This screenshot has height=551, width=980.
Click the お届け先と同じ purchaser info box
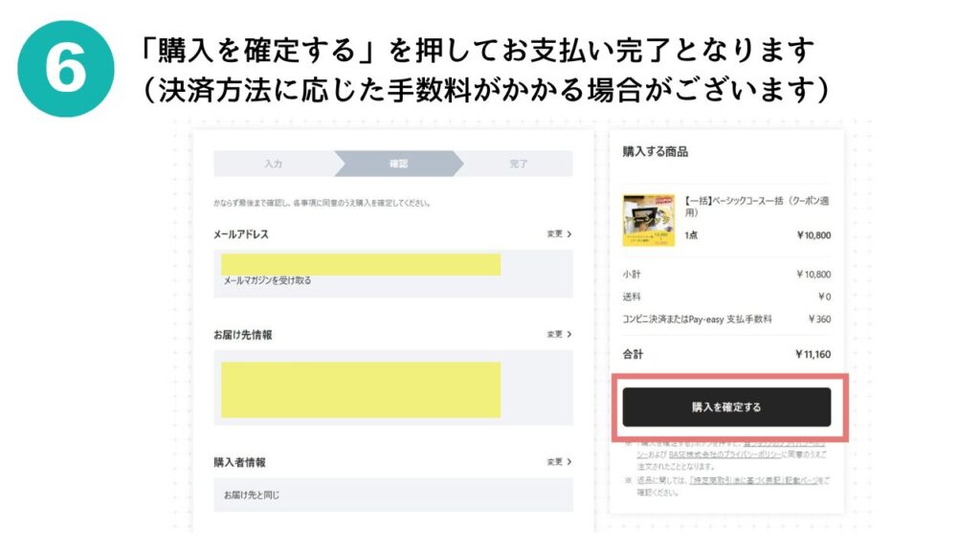pyautogui.click(x=393, y=495)
